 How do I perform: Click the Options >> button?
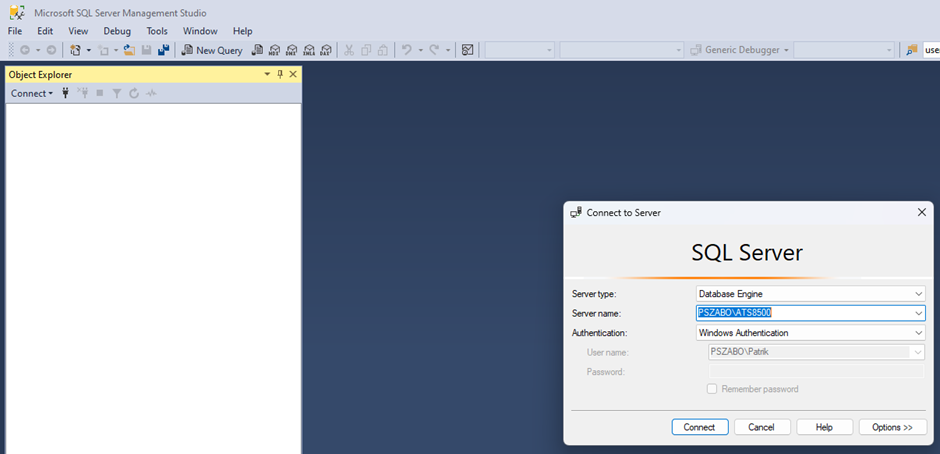(893, 427)
